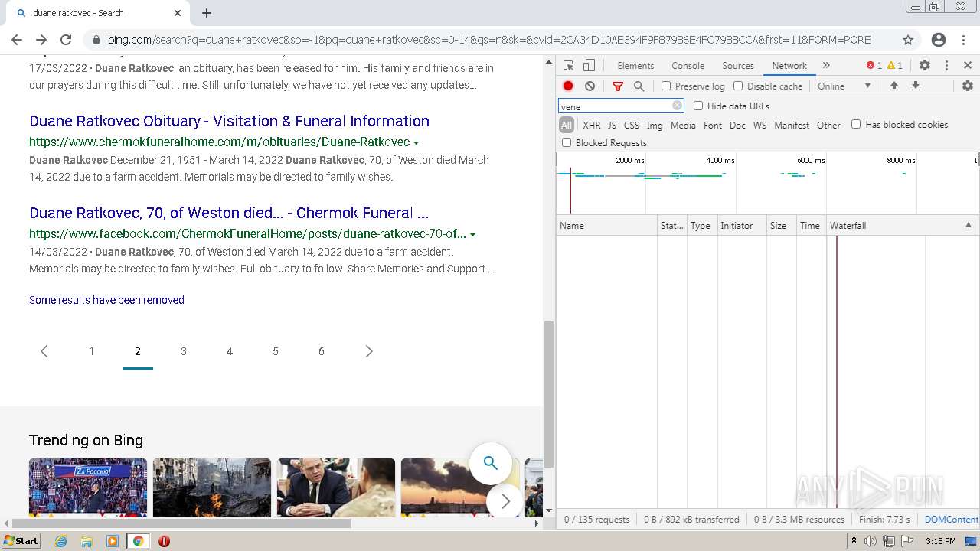Open the Online throttling dropdown
Image resolution: width=980 pixels, height=551 pixels.
844,86
